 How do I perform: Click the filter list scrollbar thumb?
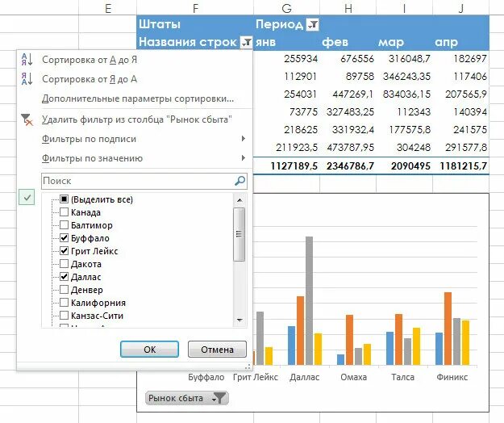click(239, 234)
